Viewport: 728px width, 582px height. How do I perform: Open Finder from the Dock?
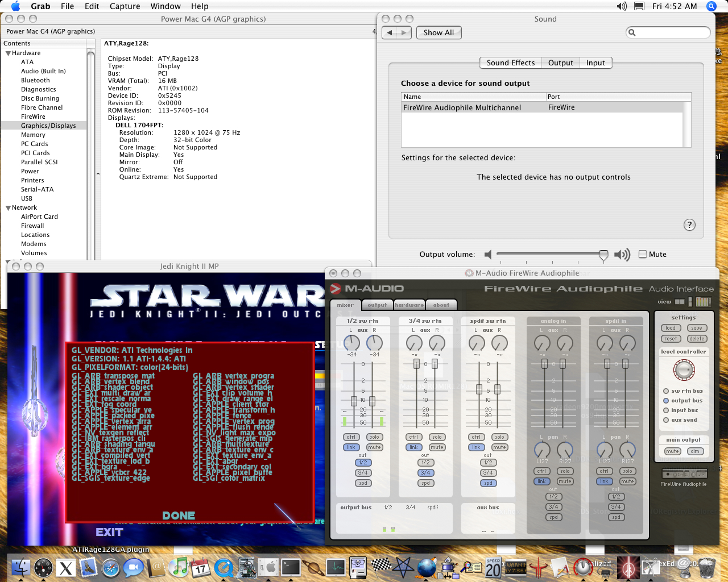click(x=21, y=567)
